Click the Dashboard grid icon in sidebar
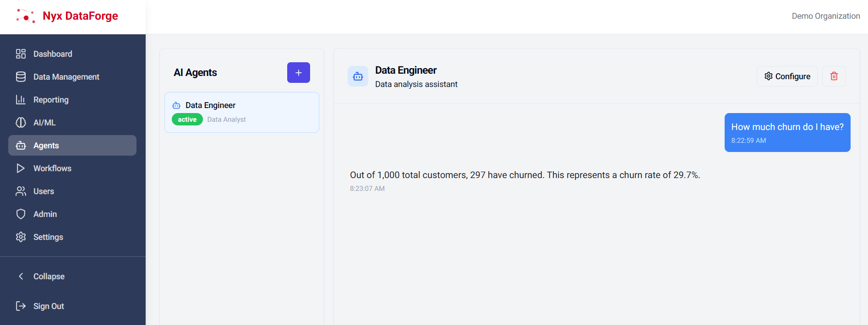This screenshot has height=325, width=868. pos(21,54)
